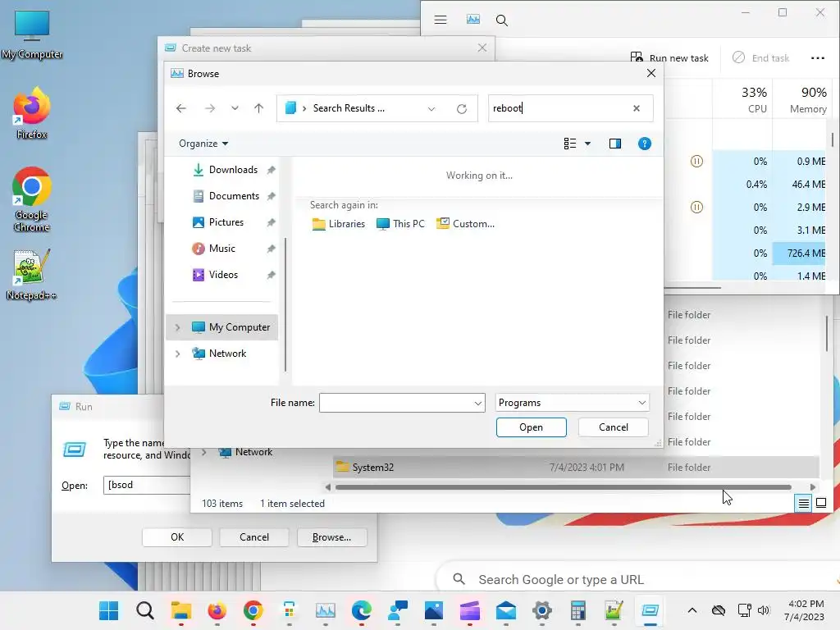Sort Task Manager by CPU column
This screenshot has height=630, width=840.
click(742, 99)
